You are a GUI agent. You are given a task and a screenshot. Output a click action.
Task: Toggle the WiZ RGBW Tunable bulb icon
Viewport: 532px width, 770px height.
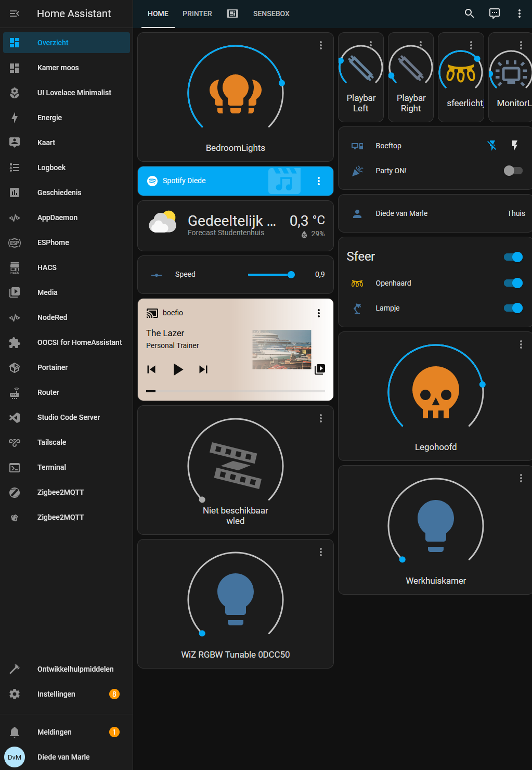pos(236,599)
